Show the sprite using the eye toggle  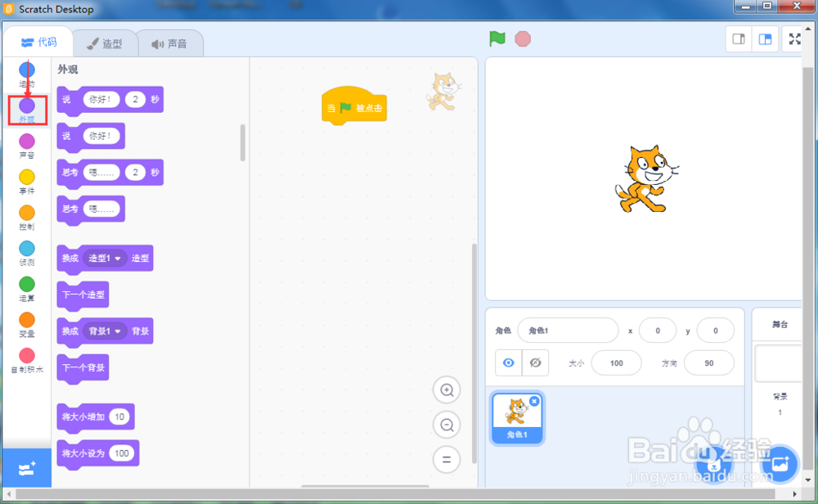point(509,362)
